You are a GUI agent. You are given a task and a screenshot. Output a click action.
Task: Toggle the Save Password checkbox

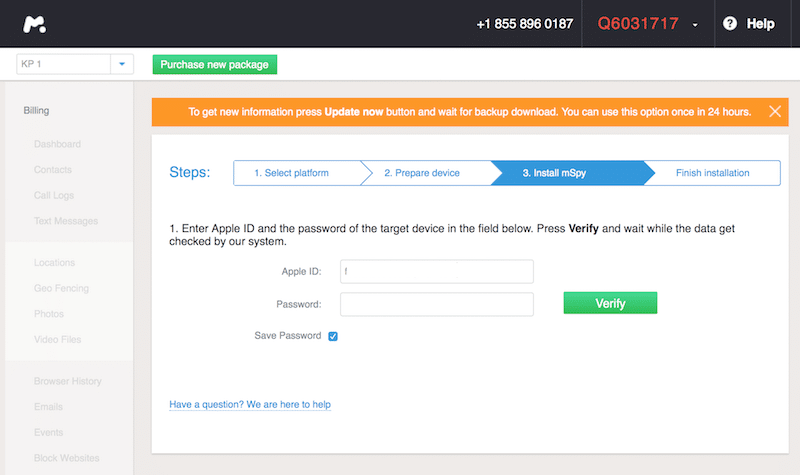click(333, 336)
